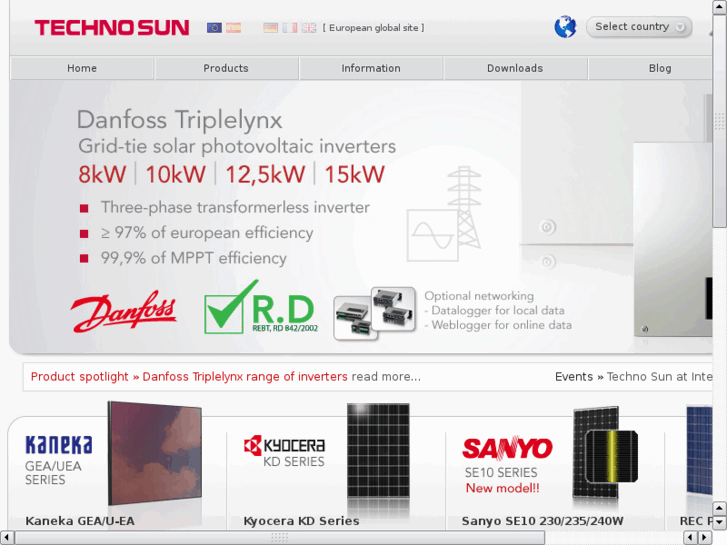
Task: Click the R.D green checkmark badge
Action: pyautogui.click(x=261, y=307)
